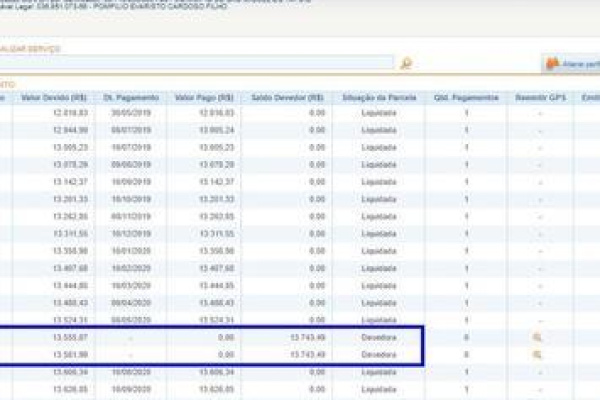Screen dimensions: 600x400
Task: Sort by Situação da Parcela header
Action: (x=379, y=98)
